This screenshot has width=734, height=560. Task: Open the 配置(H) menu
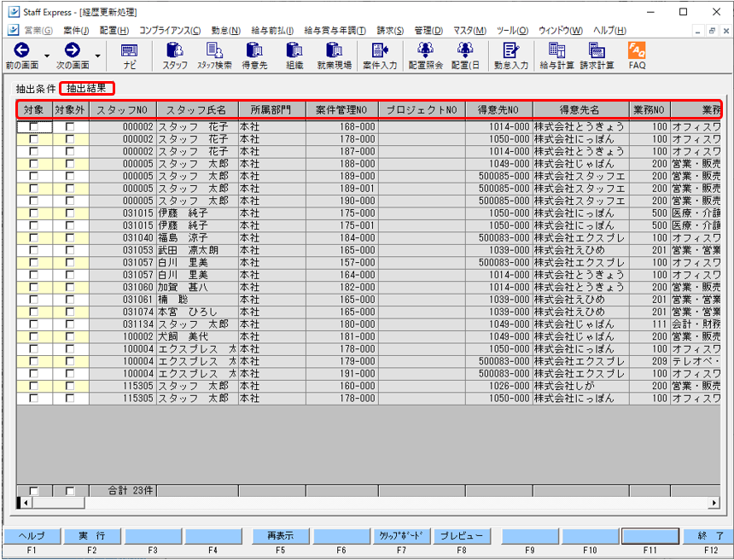[114, 31]
